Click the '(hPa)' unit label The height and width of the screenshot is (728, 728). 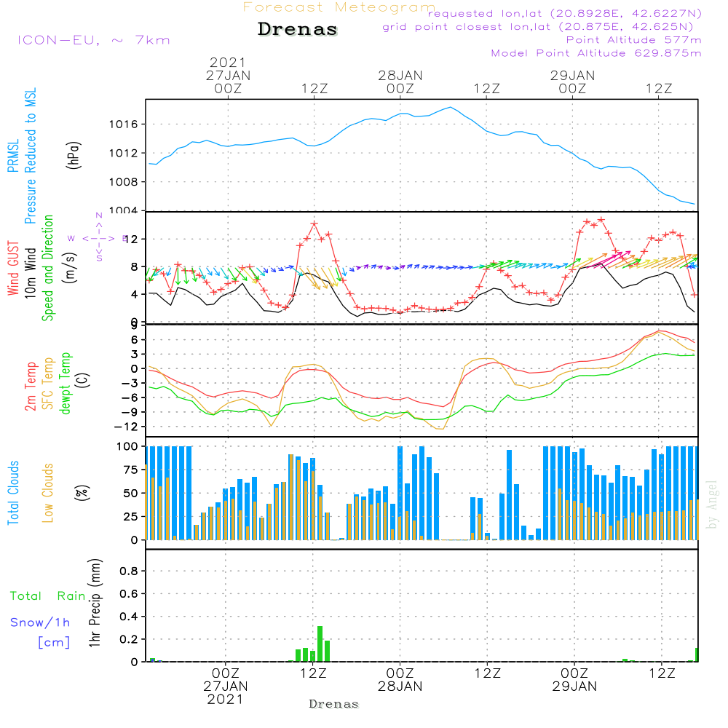click(x=74, y=155)
